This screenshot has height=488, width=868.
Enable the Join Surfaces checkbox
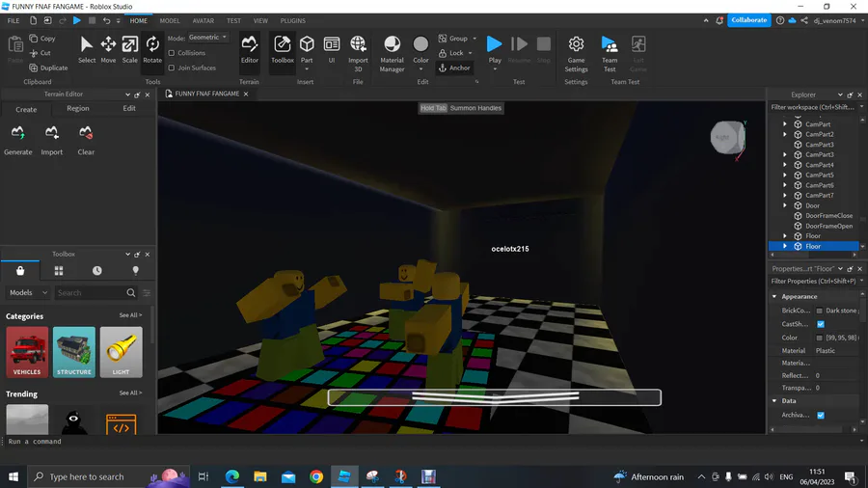(x=172, y=68)
